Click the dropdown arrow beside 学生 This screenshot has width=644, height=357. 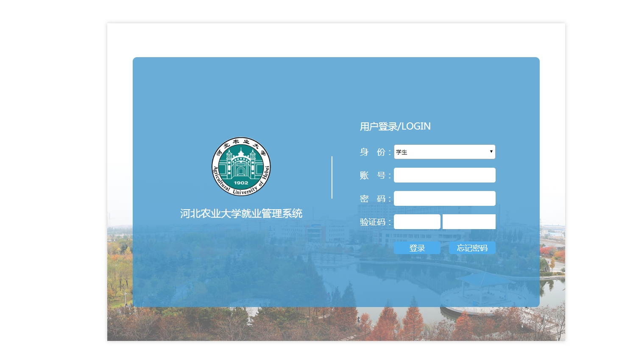pos(491,152)
